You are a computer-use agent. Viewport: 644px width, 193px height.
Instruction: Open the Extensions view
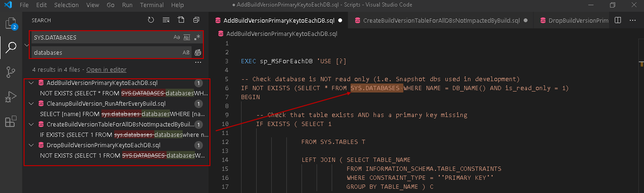(x=10, y=122)
